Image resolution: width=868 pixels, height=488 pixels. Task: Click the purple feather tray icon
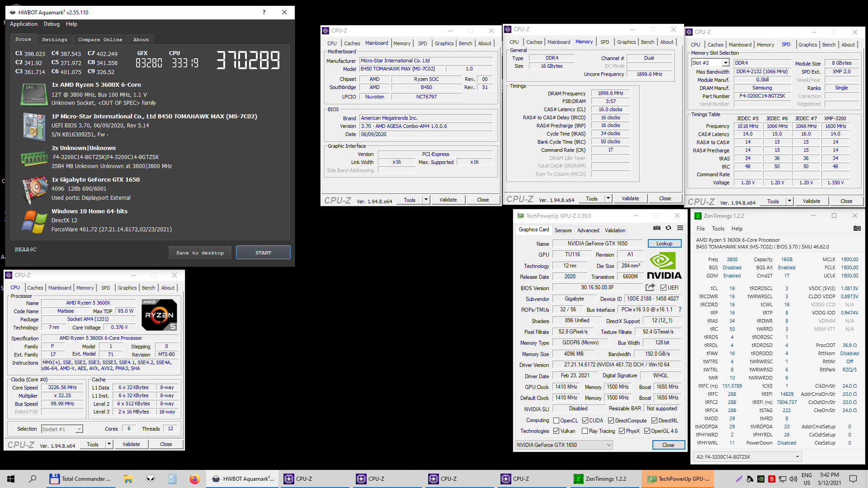(x=739, y=479)
